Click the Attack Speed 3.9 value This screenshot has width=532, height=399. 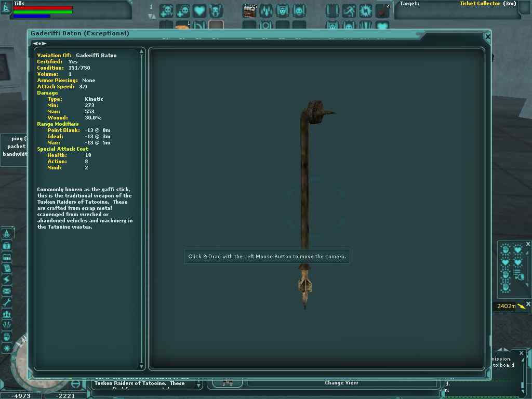83,87
